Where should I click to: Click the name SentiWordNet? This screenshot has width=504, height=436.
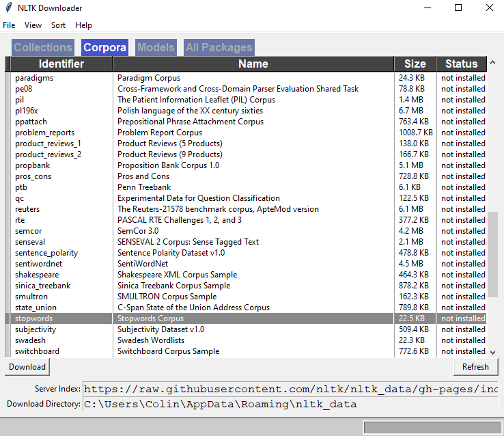tap(143, 264)
